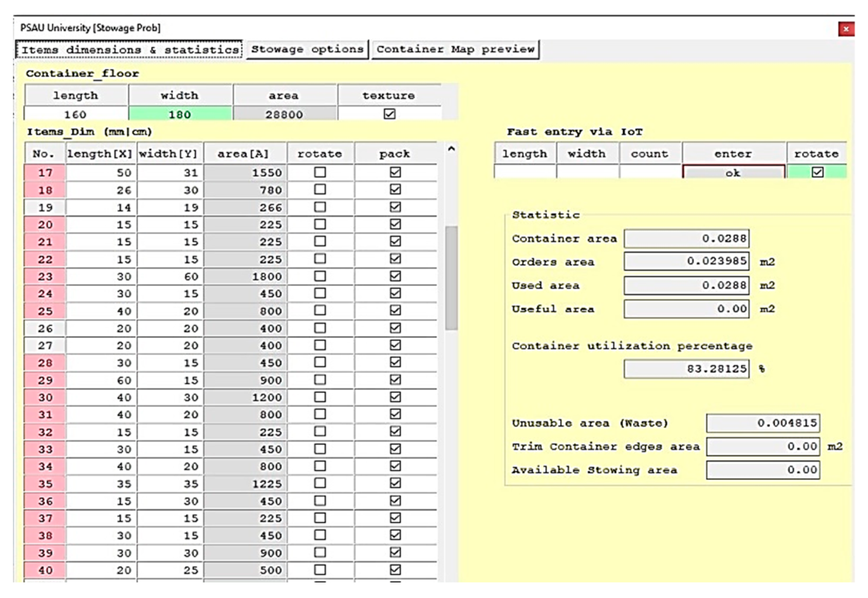The image size is (868, 598).
Task: Close the Stowage Prob window
Action: point(845,29)
